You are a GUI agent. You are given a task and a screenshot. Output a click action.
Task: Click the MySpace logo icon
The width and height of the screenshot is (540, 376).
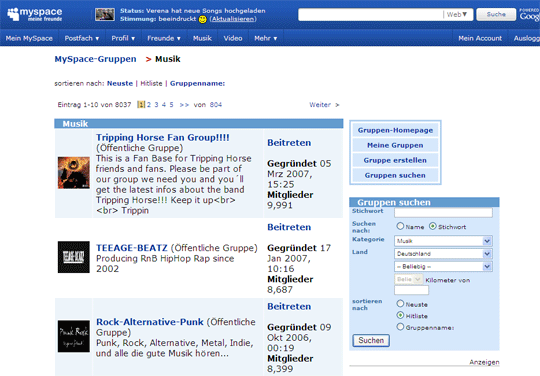[x=13, y=14]
